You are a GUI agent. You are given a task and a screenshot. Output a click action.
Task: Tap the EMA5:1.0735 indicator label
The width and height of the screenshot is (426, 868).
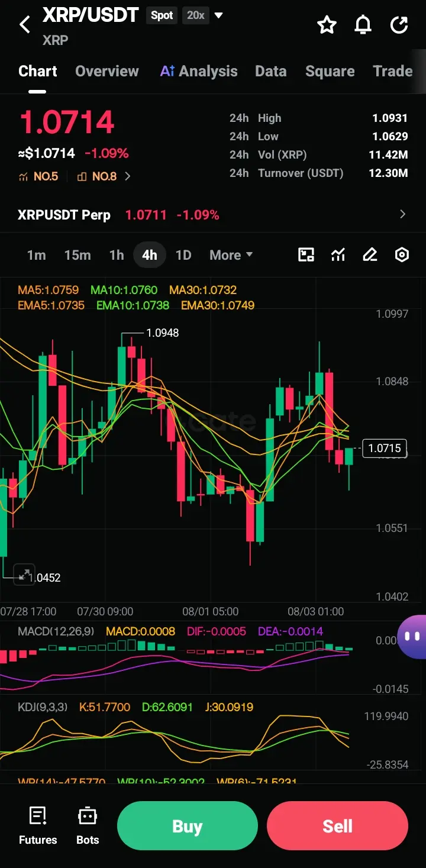51,306
